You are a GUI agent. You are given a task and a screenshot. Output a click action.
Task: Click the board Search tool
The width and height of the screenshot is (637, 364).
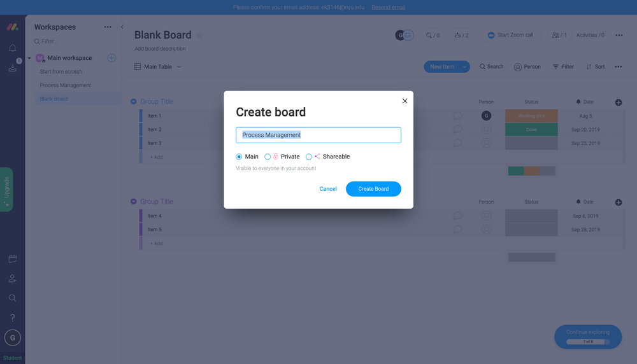491,67
